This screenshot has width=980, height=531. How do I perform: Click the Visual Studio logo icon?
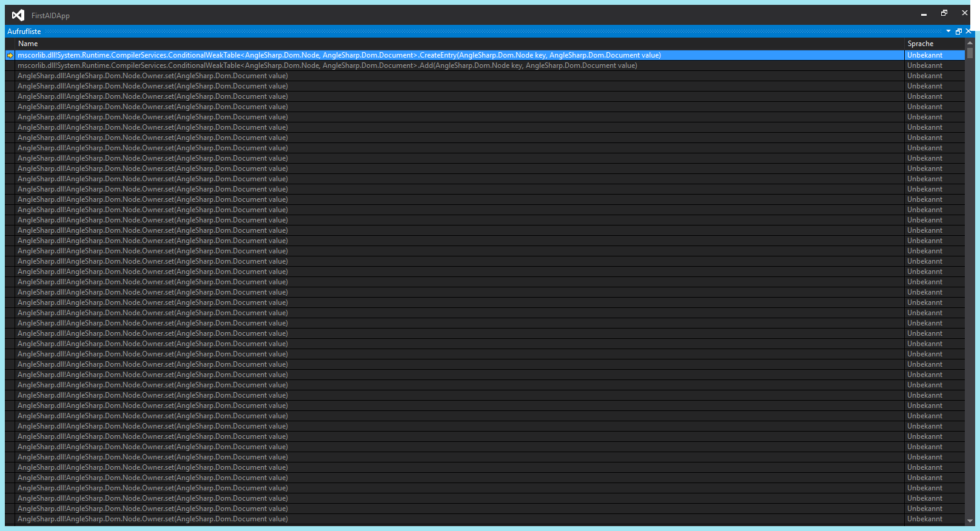18,15
